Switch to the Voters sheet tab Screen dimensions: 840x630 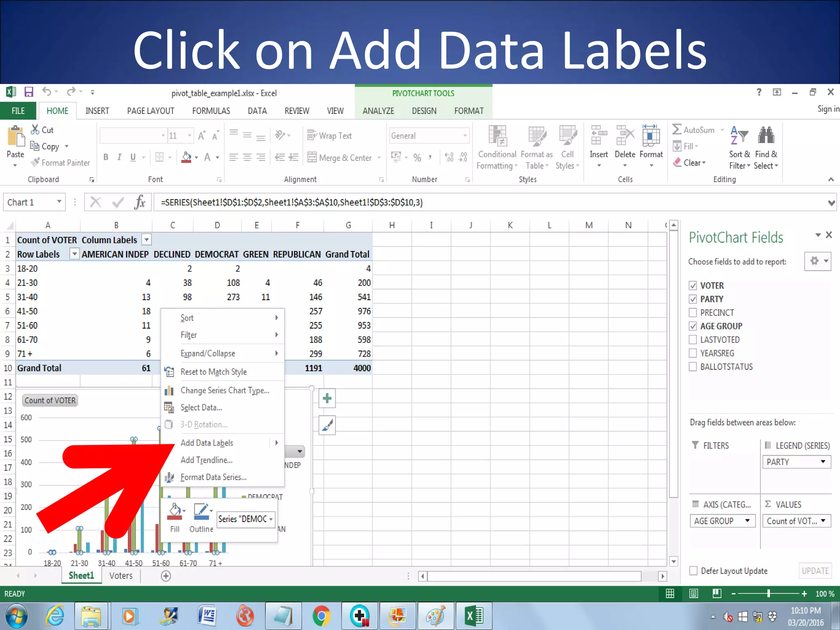point(121,575)
